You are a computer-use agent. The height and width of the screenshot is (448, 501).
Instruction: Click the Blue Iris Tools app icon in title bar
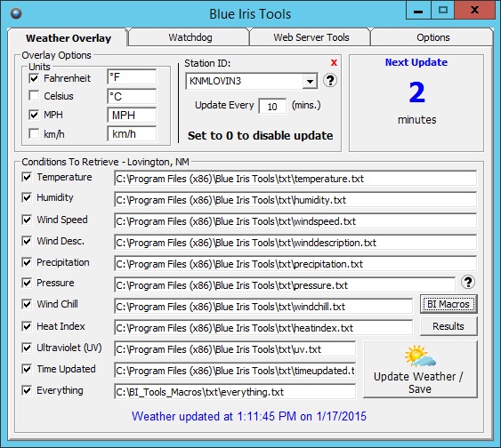point(16,13)
